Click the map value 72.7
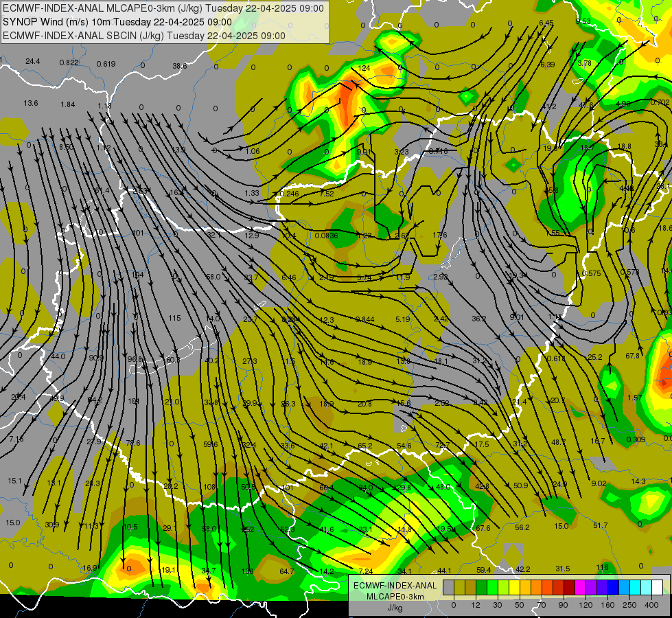This screenshot has width=672, height=618. [442, 445]
